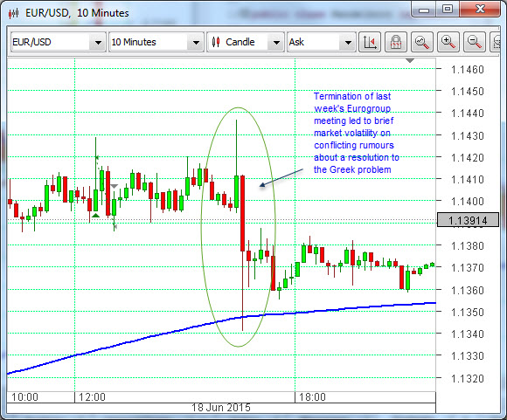This screenshot has width=507, height=420.
Task: Select the current price label 1.13914
Action: pyautogui.click(x=468, y=220)
